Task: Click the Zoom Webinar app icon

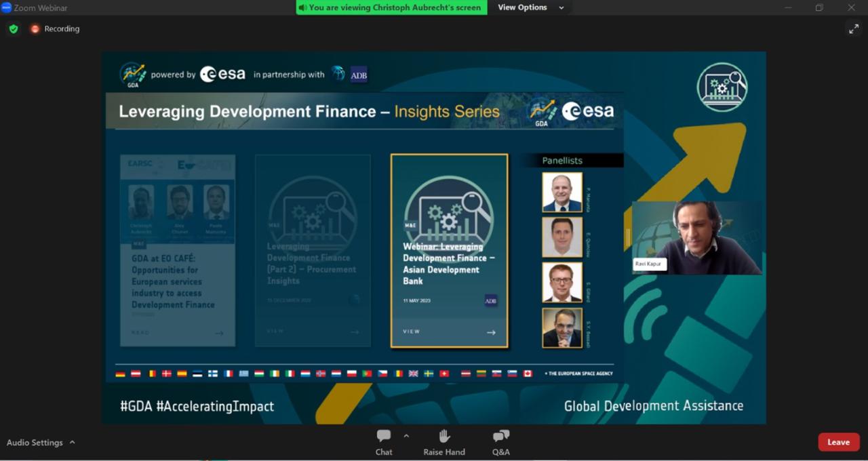Action: [6, 7]
